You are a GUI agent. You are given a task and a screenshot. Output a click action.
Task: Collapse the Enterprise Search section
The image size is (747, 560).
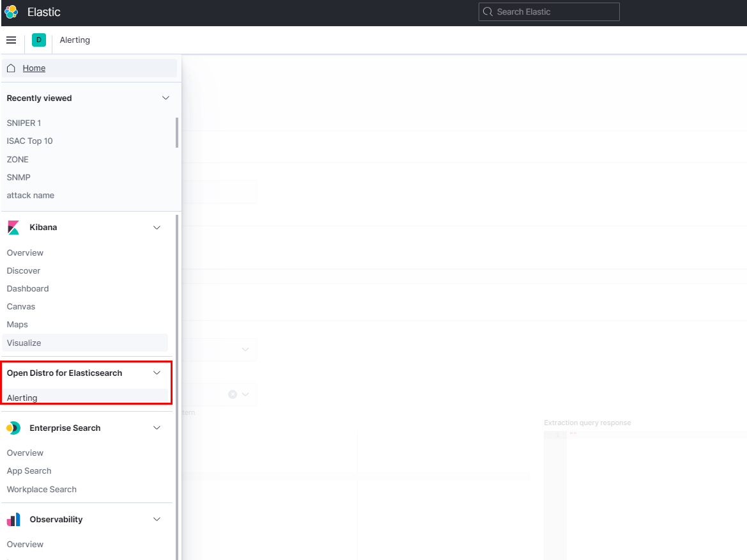(157, 428)
